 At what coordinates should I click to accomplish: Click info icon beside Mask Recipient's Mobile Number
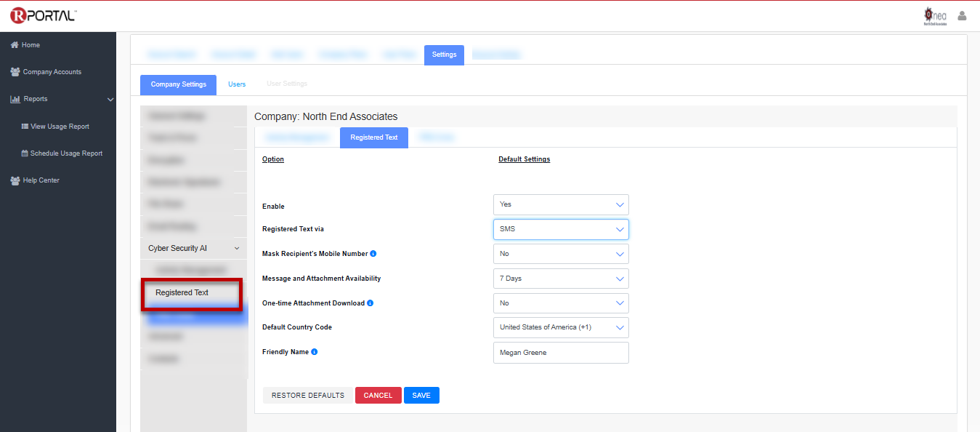(x=373, y=254)
